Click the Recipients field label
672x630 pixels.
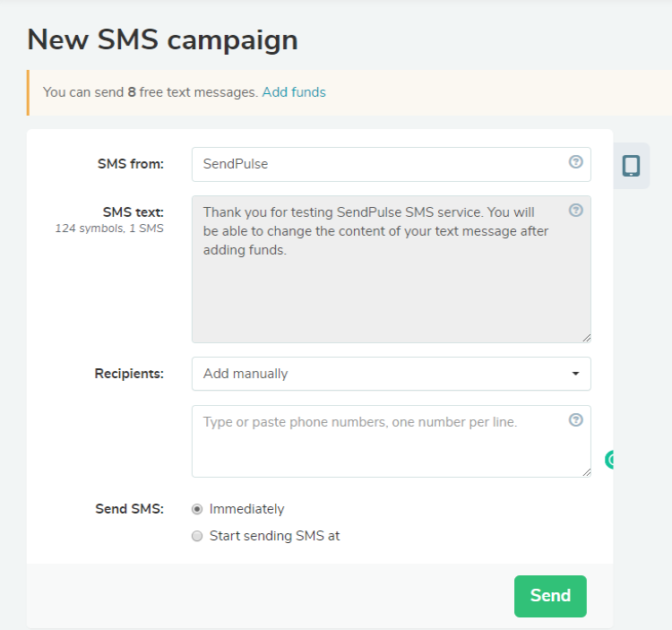click(x=129, y=374)
